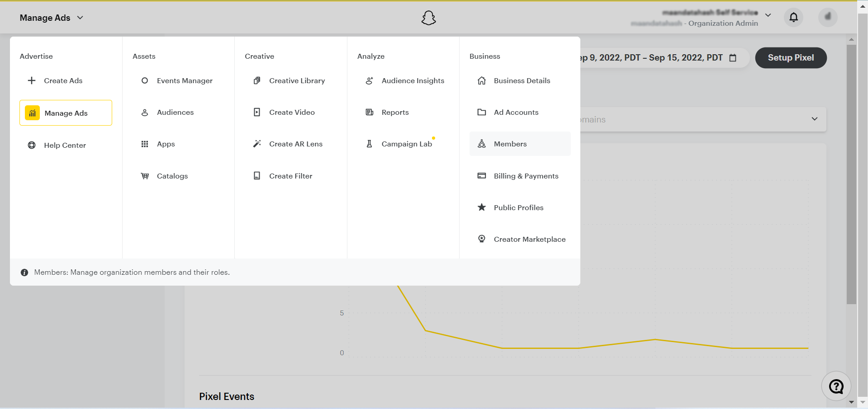868x409 pixels.
Task: Go to Audiences menu entry
Action: pos(178,112)
